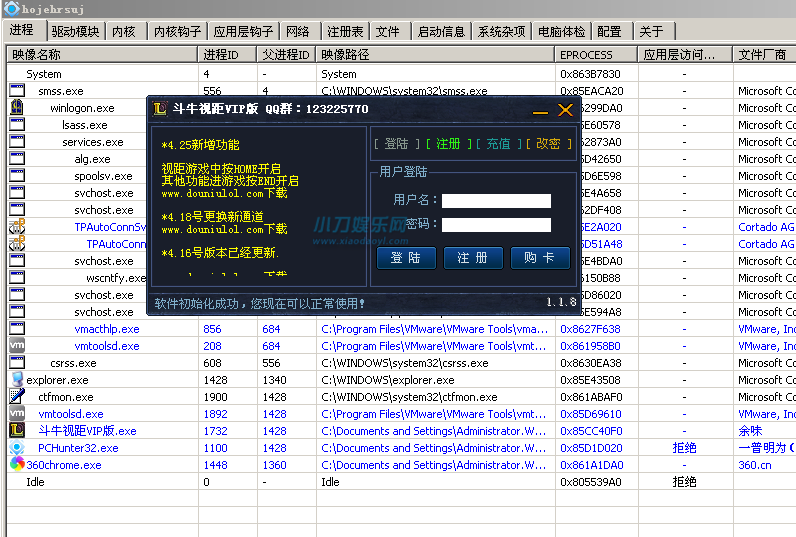
Task: Click the explorer.exe icon
Action: [x=17, y=379]
